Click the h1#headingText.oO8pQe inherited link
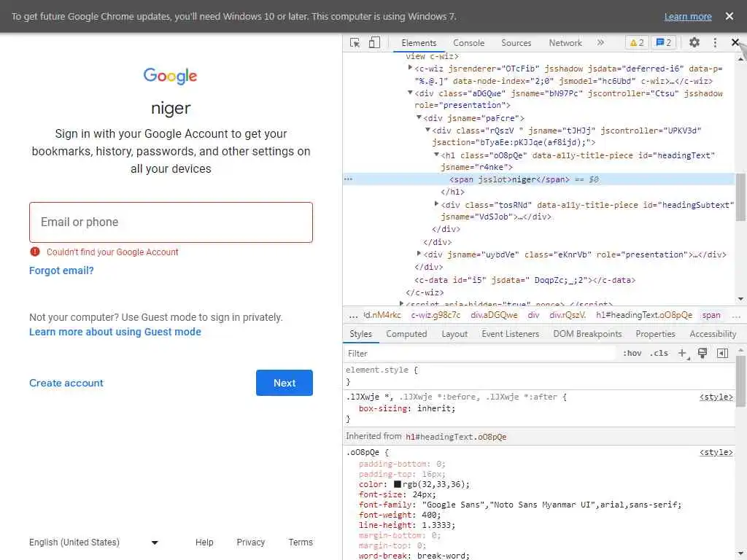Image resolution: width=747 pixels, height=560 pixels. tap(455, 437)
